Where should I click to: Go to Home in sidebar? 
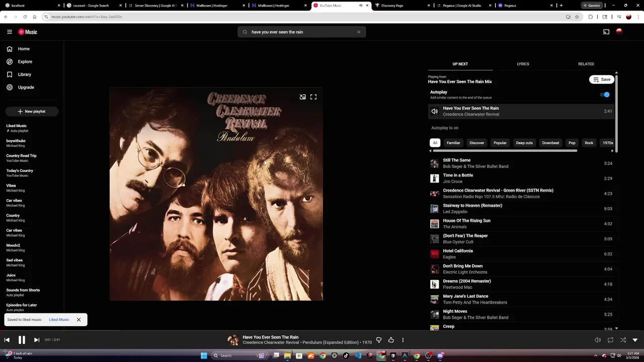tap(18, 49)
